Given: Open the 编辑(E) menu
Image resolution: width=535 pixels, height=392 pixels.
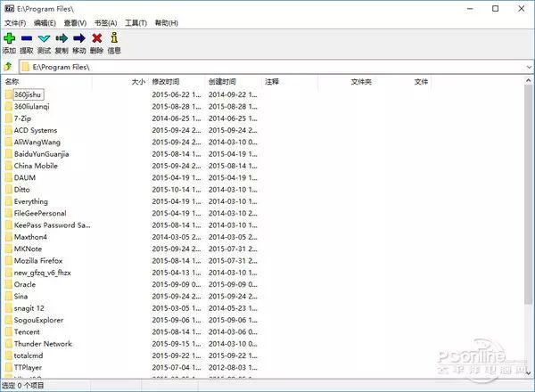Looking at the screenshot, I should pos(45,23).
